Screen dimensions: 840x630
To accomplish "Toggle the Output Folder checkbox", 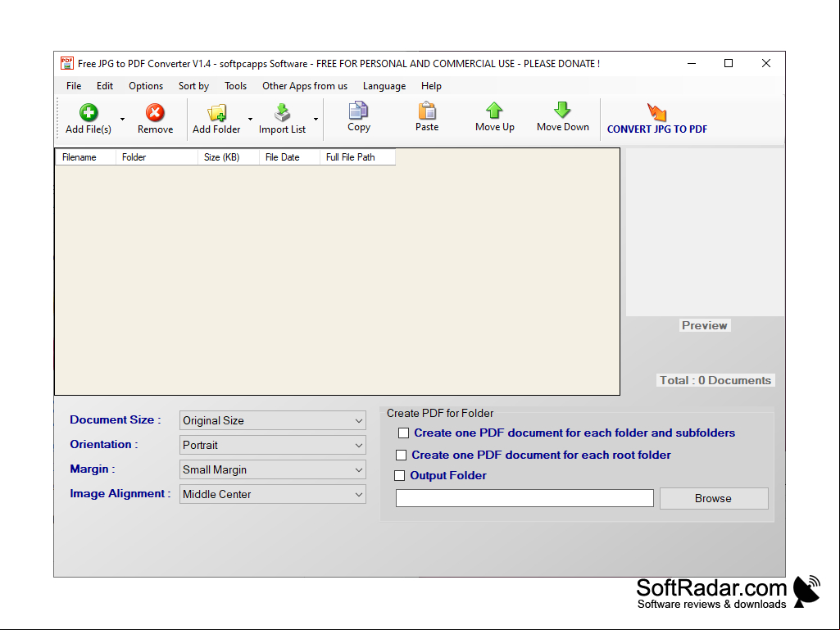I will coord(399,476).
